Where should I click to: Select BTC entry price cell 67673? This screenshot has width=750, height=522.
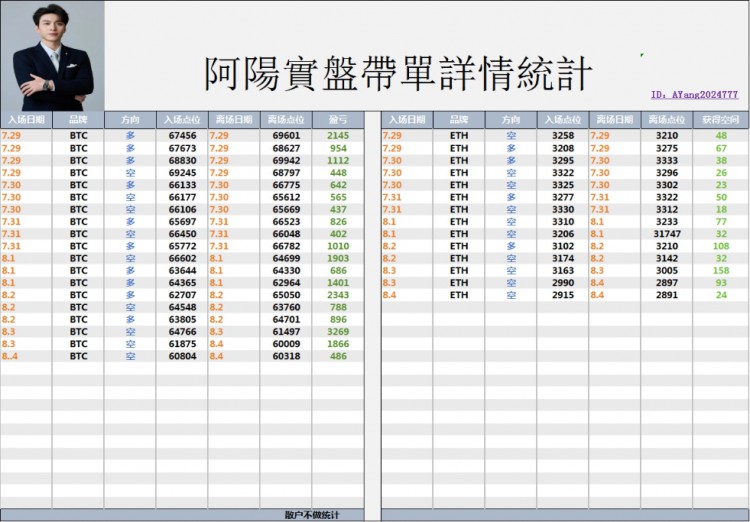(x=182, y=148)
